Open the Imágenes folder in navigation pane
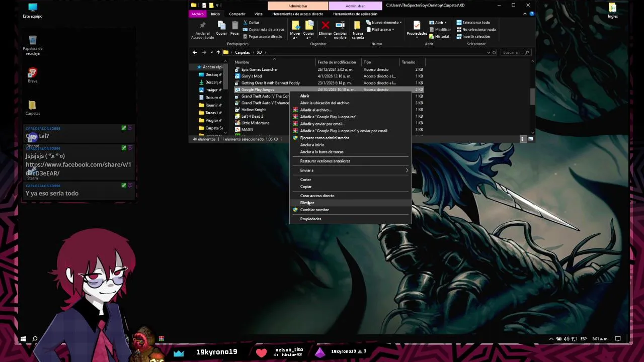 (x=211, y=90)
